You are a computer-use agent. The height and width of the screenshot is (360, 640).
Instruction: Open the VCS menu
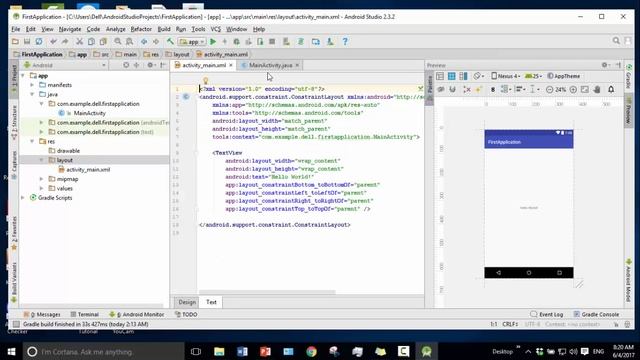click(216, 29)
